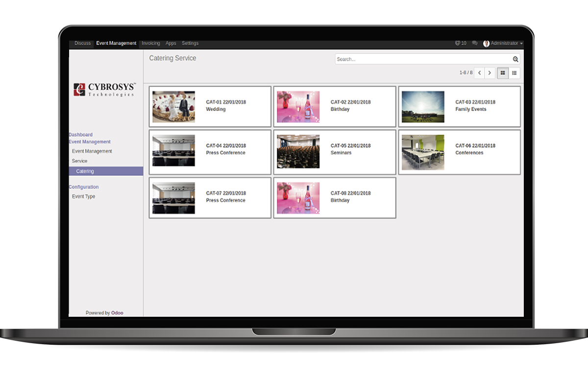Open the CAT-07 Press Conference thumbnail

pyautogui.click(x=173, y=198)
